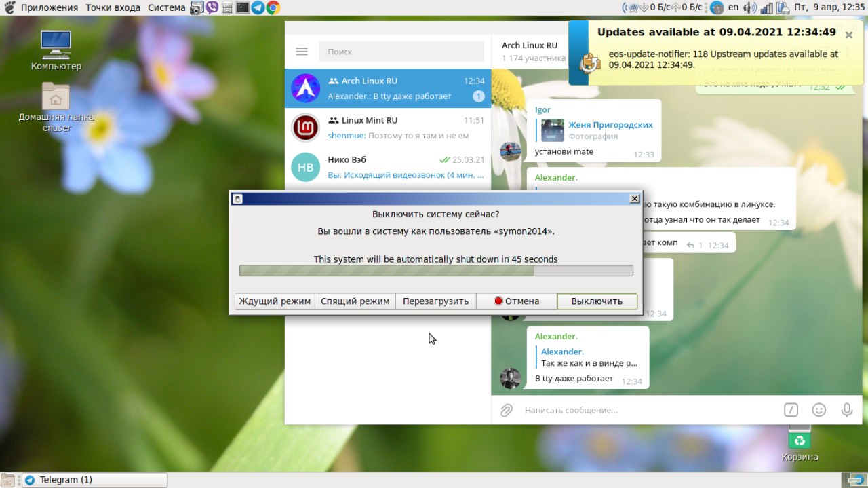Click Igor's sender name in the chat

tap(542, 109)
